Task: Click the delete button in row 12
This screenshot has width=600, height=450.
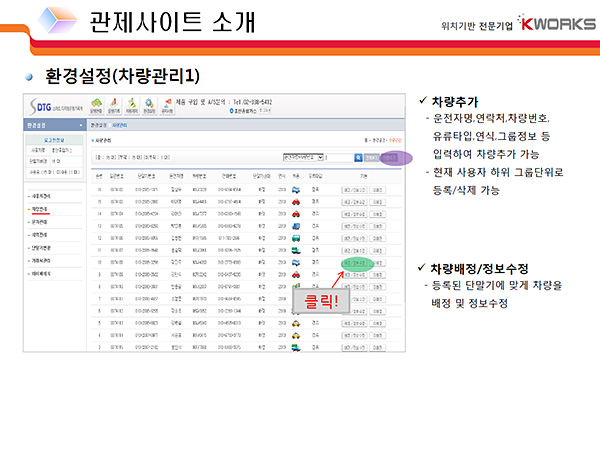Action: 377,238
